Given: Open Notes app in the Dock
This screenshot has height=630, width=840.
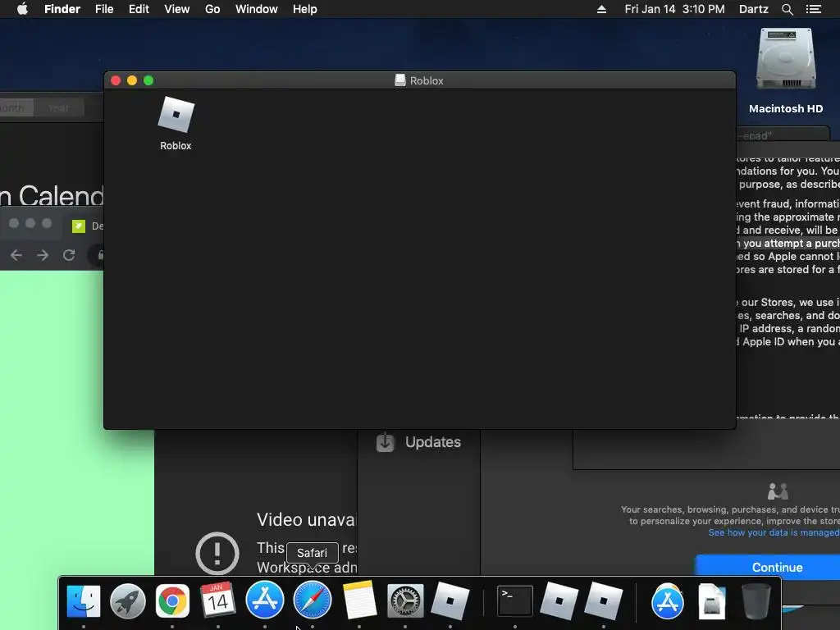Looking at the screenshot, I should pos(359,600).
